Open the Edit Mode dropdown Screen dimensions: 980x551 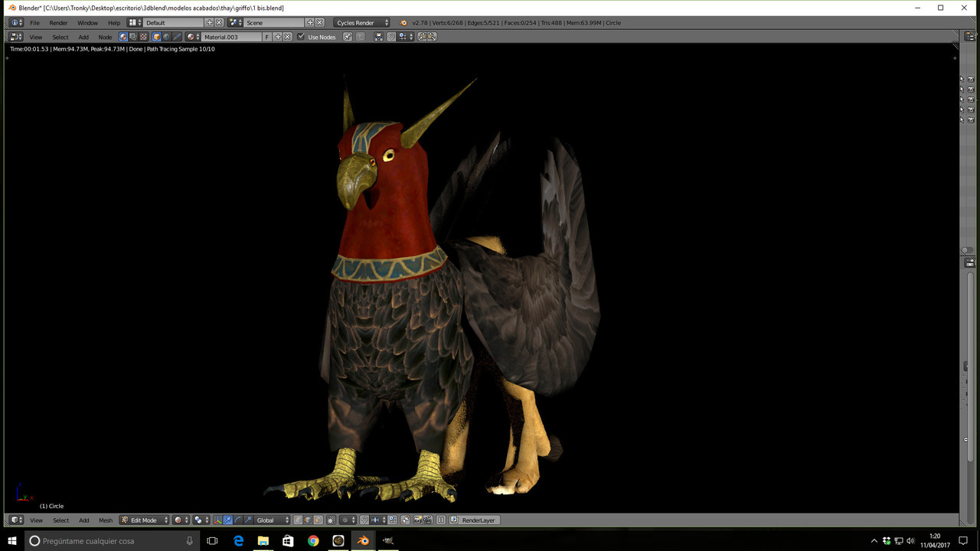pos(144,520)
